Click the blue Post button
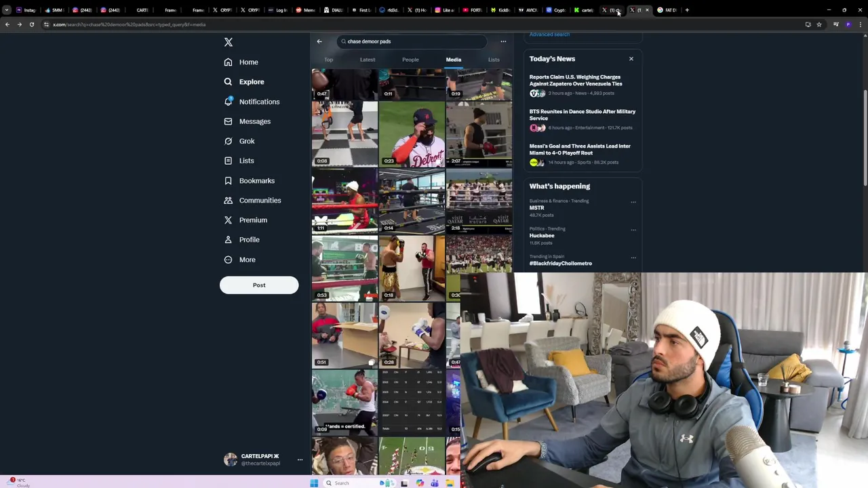Screen dimensions: 868x488 tap(259, 285)
